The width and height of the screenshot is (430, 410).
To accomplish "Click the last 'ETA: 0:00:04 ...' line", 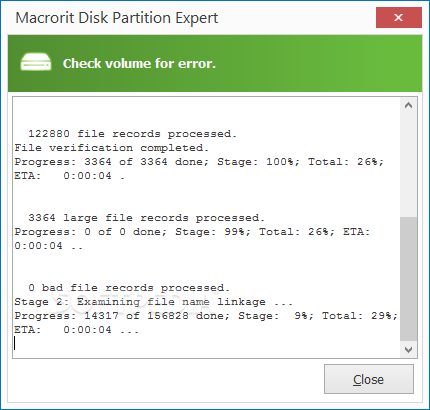I will [76, 330].
